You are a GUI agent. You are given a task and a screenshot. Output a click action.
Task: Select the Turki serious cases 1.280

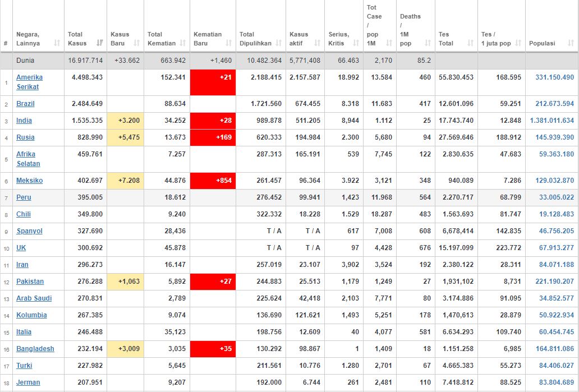(351, 366)
